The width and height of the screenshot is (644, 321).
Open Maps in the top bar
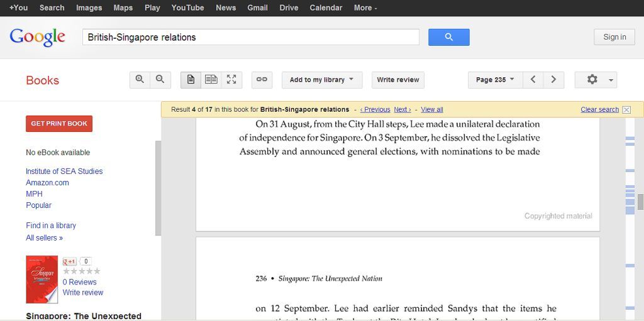tap(123, 8)
